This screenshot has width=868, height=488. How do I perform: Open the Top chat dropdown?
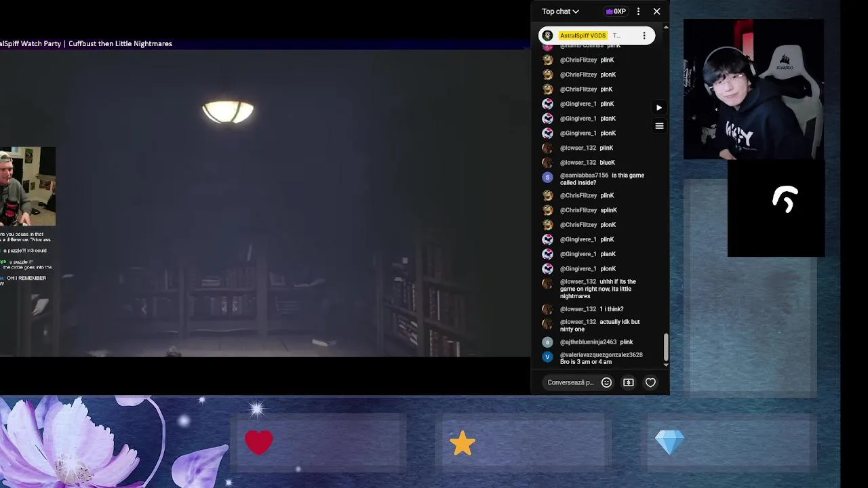(560, 12)
